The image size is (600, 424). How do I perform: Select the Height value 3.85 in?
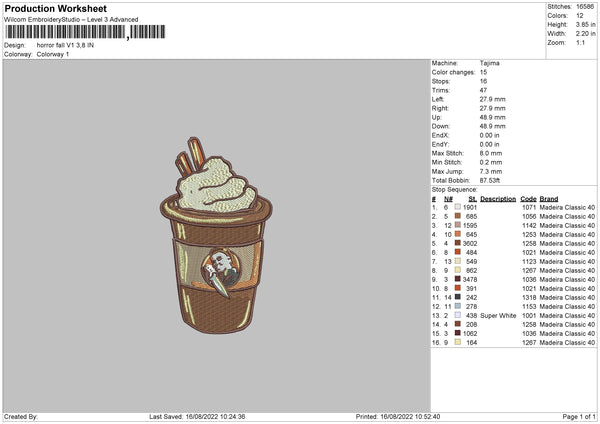point(586,24)
